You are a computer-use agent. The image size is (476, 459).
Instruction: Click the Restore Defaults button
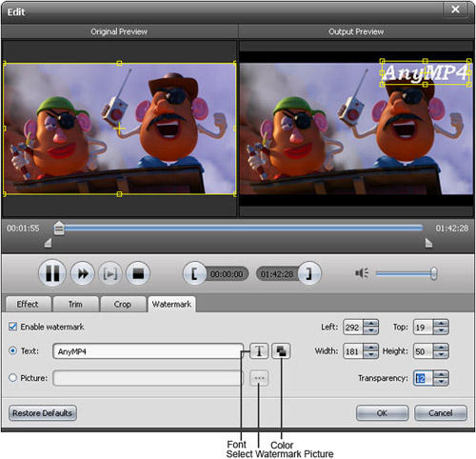click(43, 413)
